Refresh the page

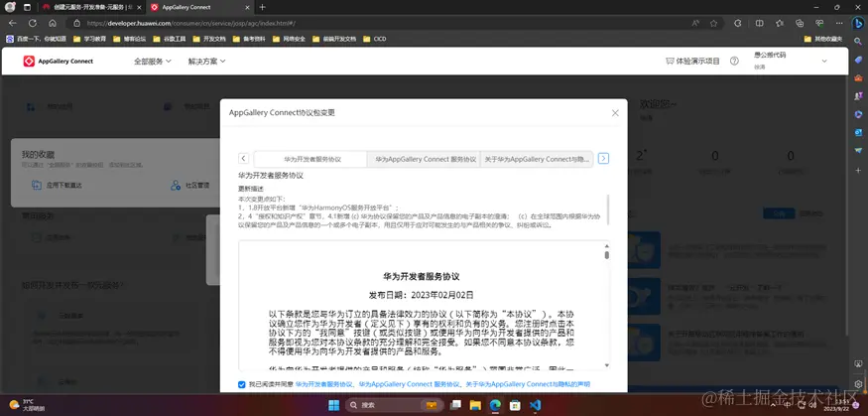tap(33, 23)
